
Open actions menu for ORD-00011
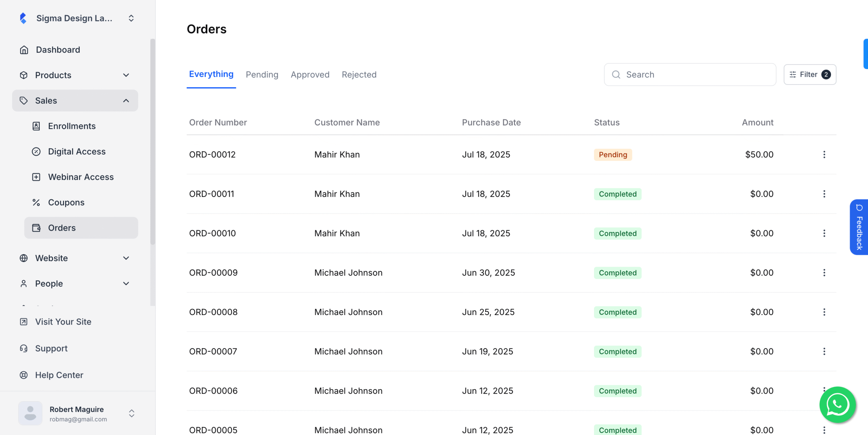[x=824, y=194]
